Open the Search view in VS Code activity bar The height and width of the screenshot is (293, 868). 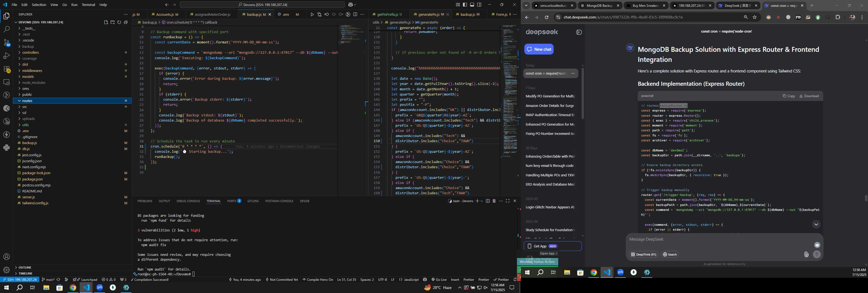coord(7,30)
